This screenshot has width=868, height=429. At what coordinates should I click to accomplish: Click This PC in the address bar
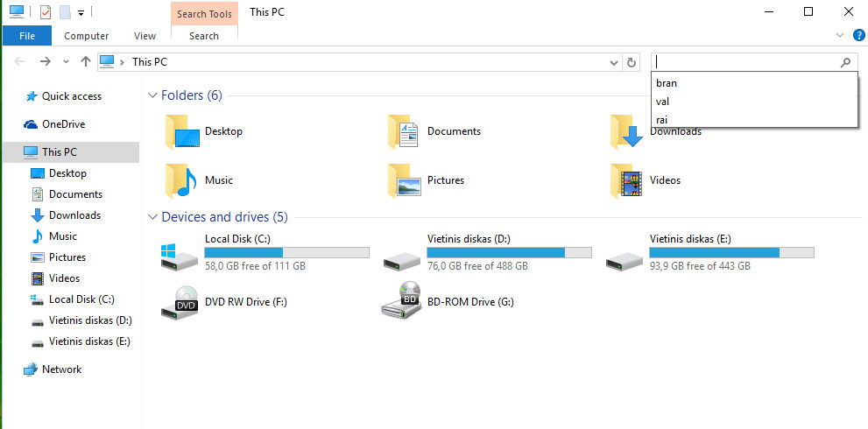(x=150, y=62)
